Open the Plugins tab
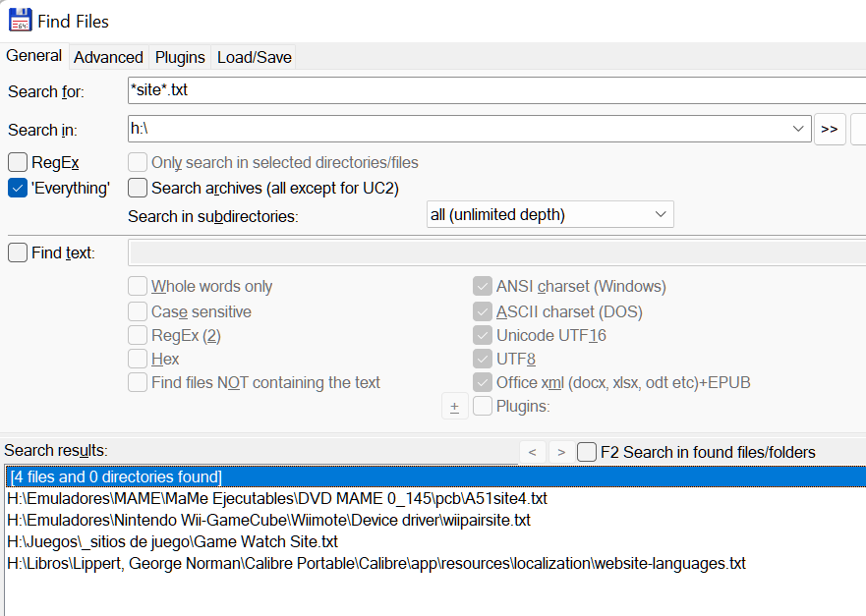 pos(180,57)
